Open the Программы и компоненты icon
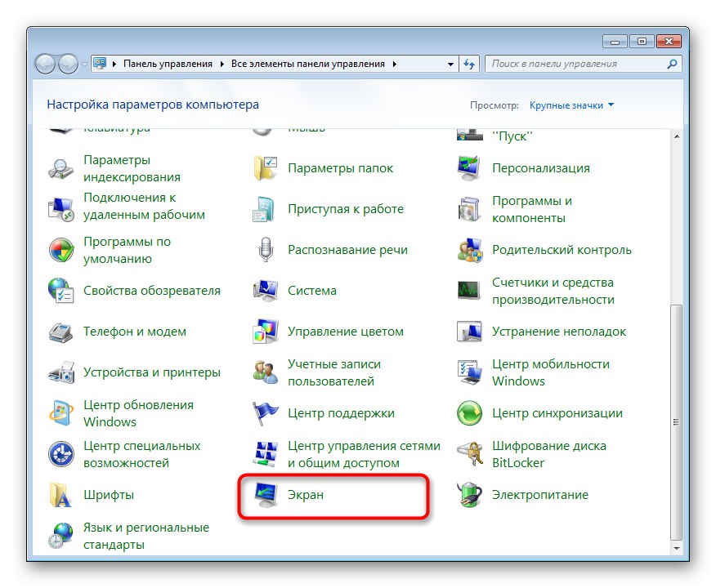The image size is (716, 588). pyautogui.click(x=469, y=209)
